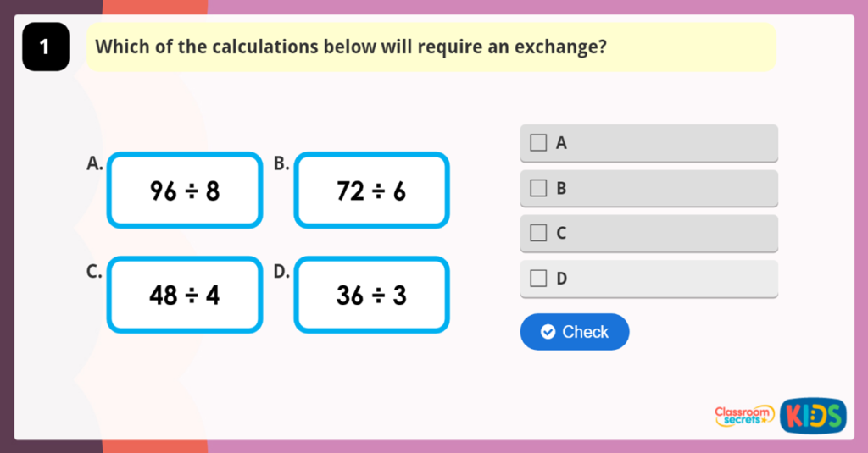
Task: Click the checkmark icon inside Check button
Action: (x=548, y=332)
